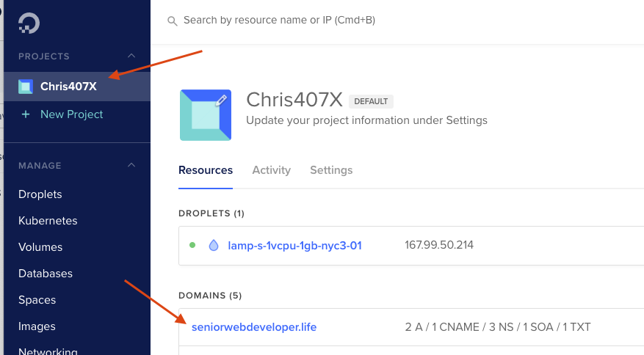
Task: Click the search magnifier icon
Action: point(172,21)
